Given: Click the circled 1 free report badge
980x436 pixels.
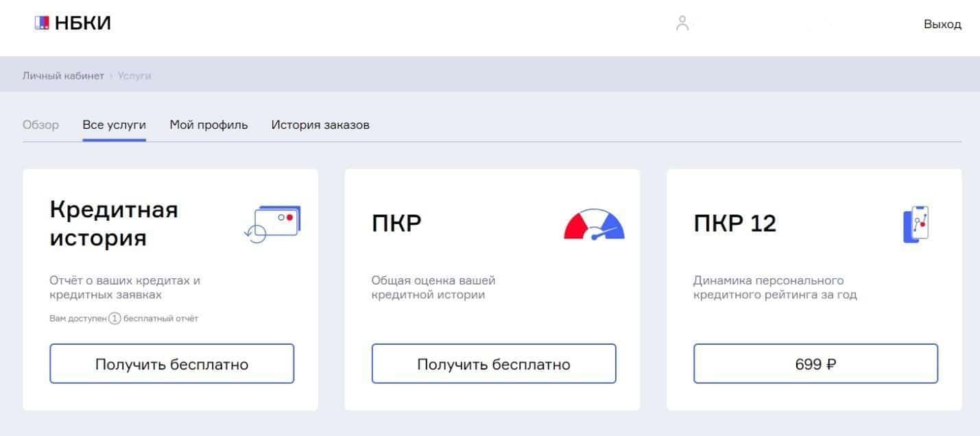Looking at the screenshot, I should [x=115, y=318].
